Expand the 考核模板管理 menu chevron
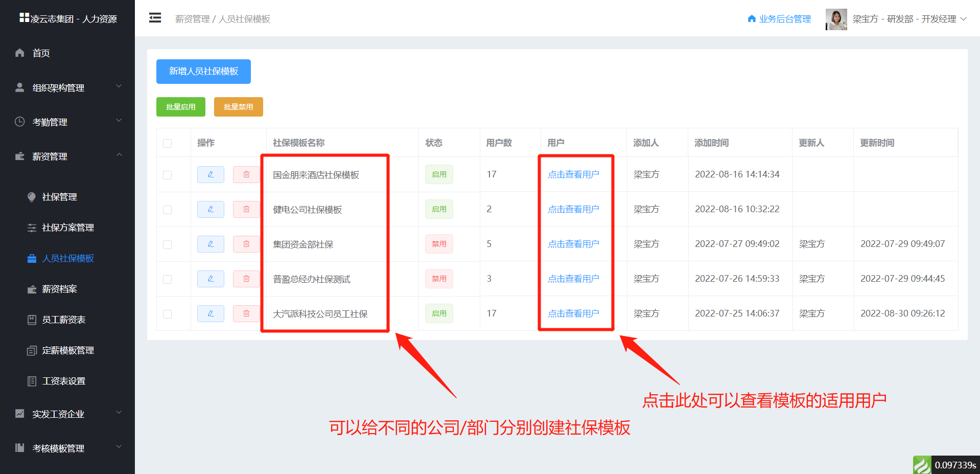The height and width of the screenshot is (474, 980). [119, 447]
